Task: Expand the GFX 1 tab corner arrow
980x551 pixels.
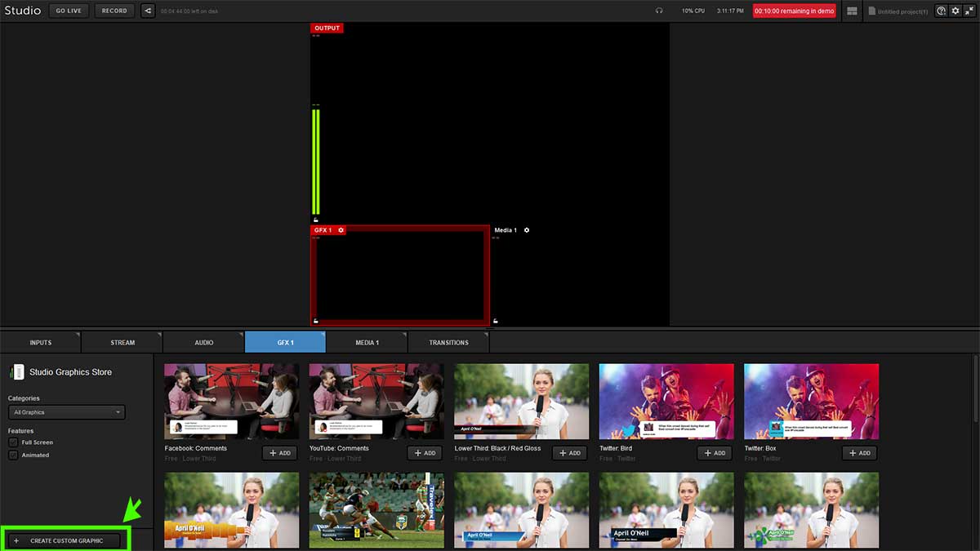Action: (x=323, y=335)
